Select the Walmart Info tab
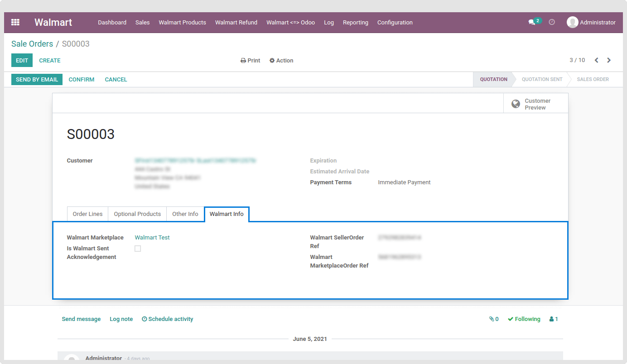The height and width of the screenshot is (364, 627). pos(227,214)
